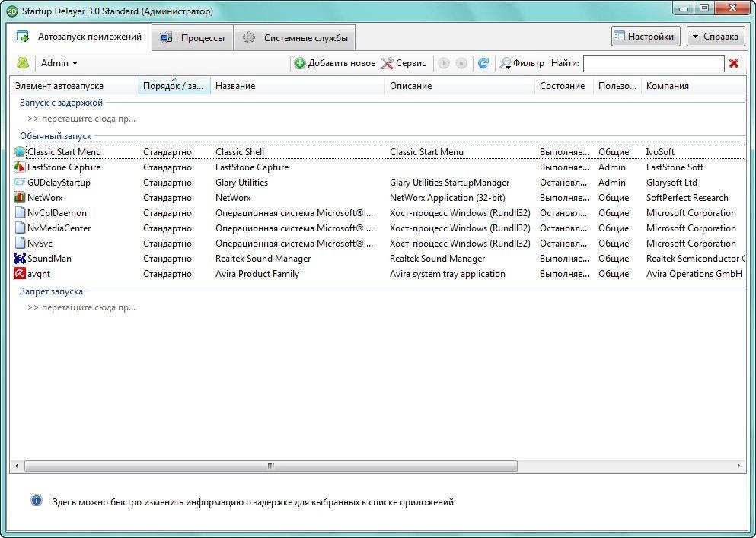Select the SoundMan entry
Image resolution: width=756 pixels, height=538 pixels.
tap(378, 259)
